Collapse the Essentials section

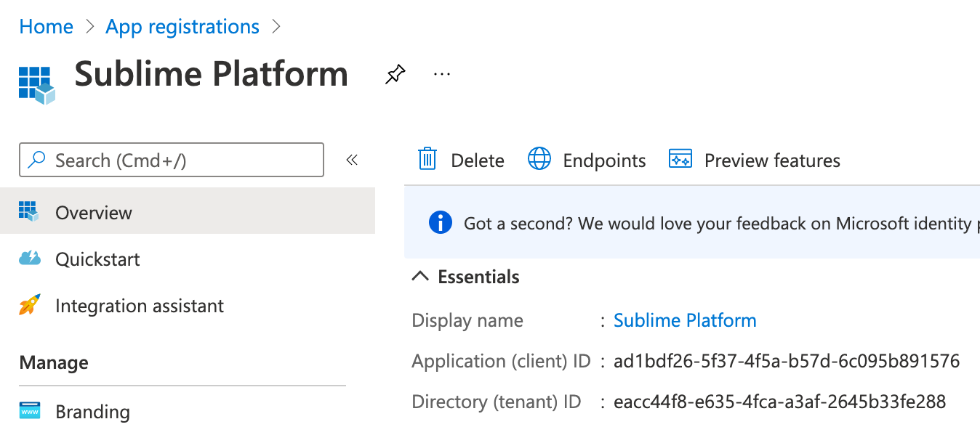[x=420, y=277]
